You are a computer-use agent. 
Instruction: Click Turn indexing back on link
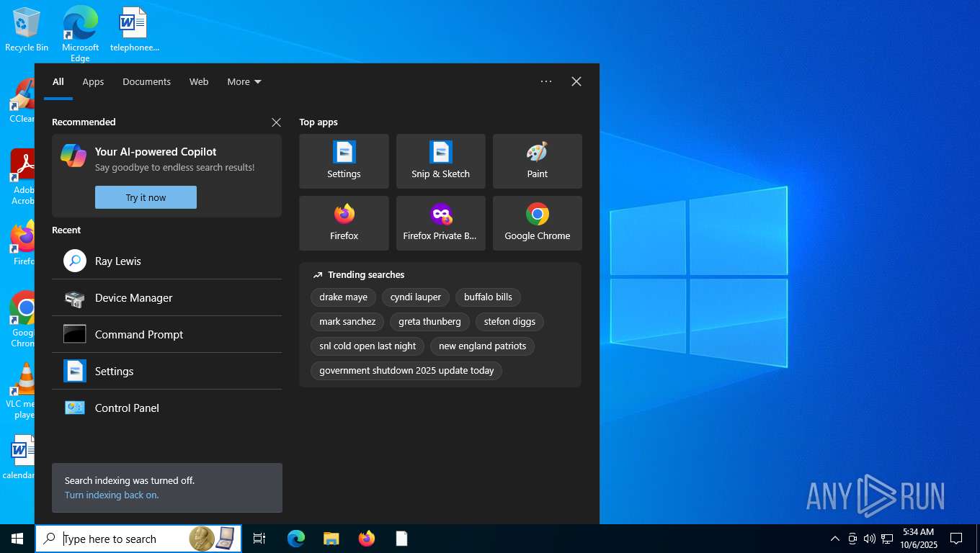tap(112, 495)
